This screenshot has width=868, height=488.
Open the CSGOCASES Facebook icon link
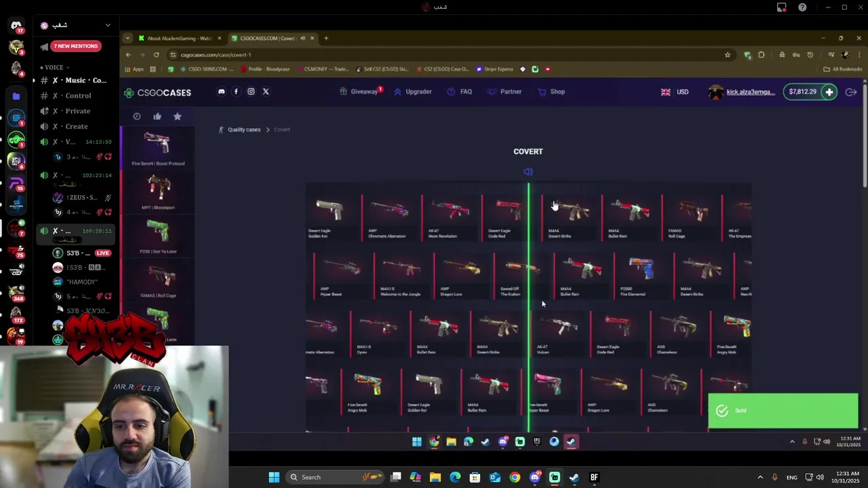pos(236,91)
